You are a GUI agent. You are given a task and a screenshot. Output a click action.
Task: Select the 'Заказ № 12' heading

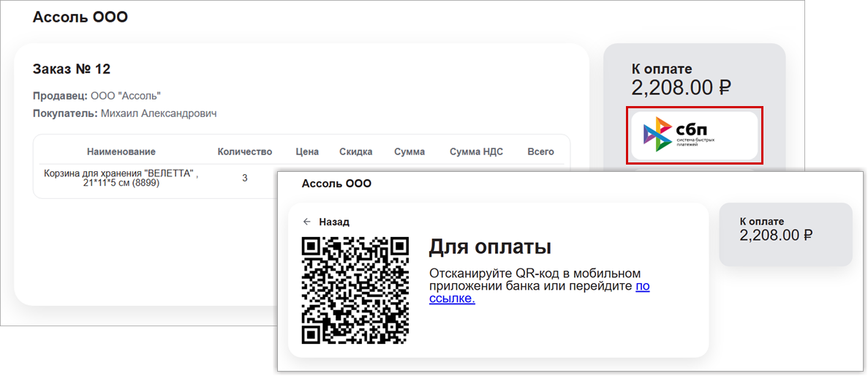(x=72, y=69)
